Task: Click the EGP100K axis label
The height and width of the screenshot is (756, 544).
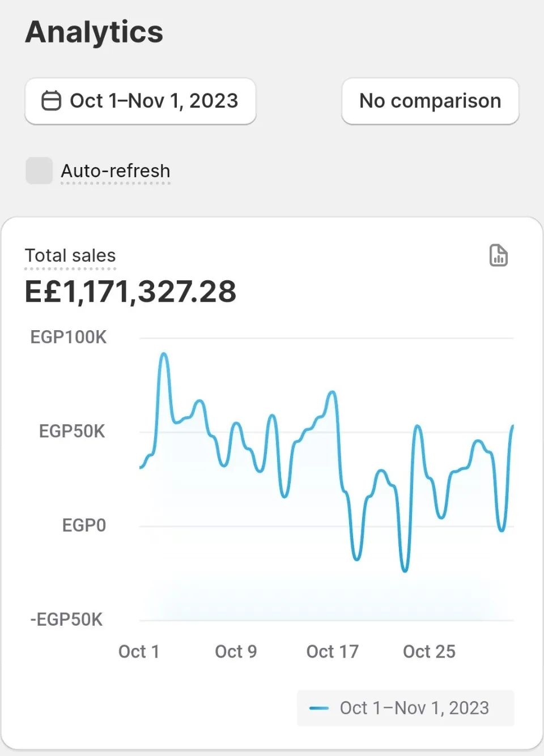Action: coord(68,337)
